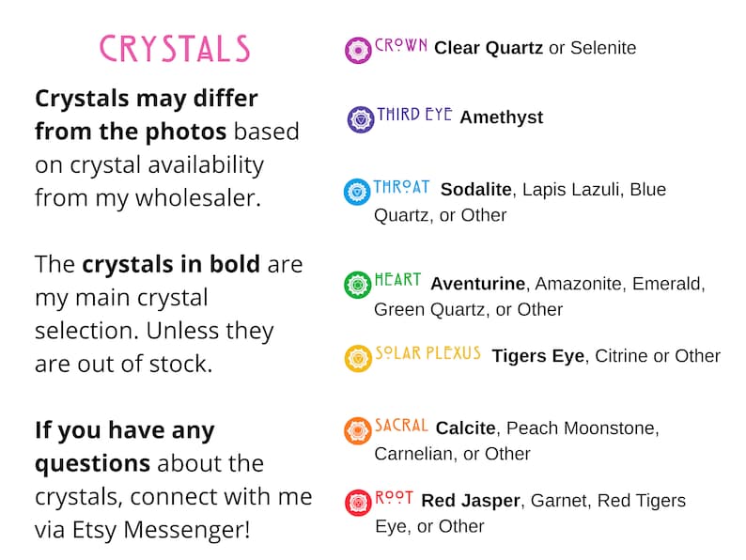
Task: Select the red Root chakra icon
Action: pyautogui.click(x=358, y=503)
